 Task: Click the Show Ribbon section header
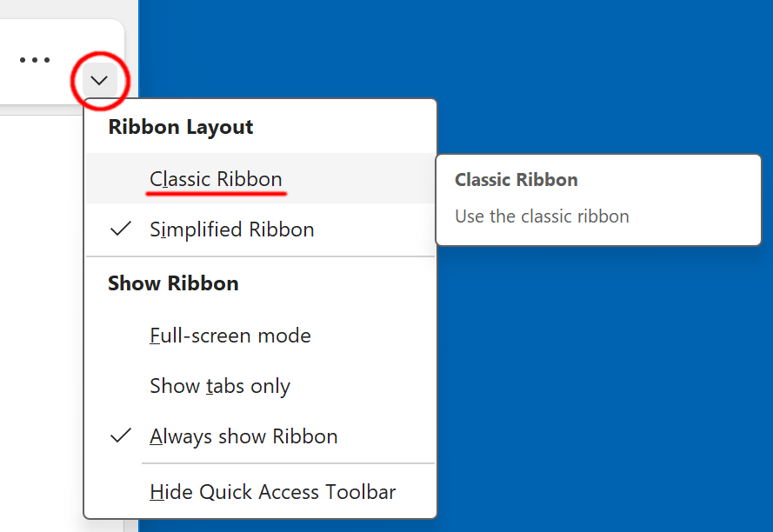[x=173, y=283]
